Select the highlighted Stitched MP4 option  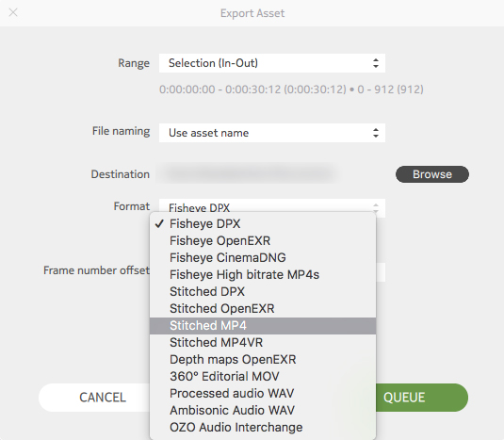click(x=263, y=326)
